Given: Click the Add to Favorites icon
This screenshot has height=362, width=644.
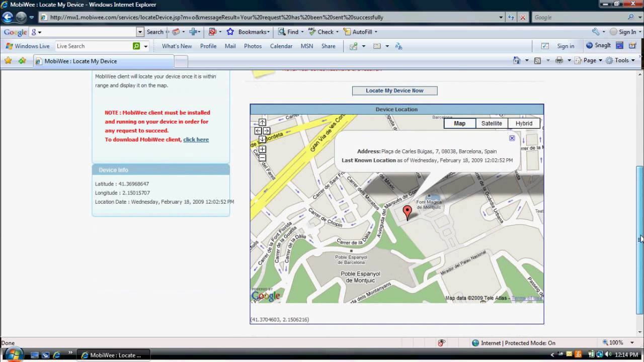Looking at the screenshot, I should coord(22,61).
